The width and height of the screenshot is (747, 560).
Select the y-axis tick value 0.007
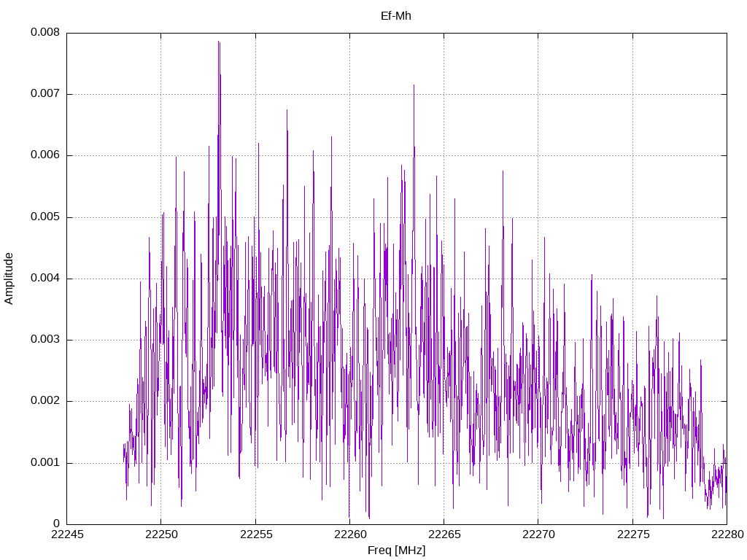tap(45, 94)
